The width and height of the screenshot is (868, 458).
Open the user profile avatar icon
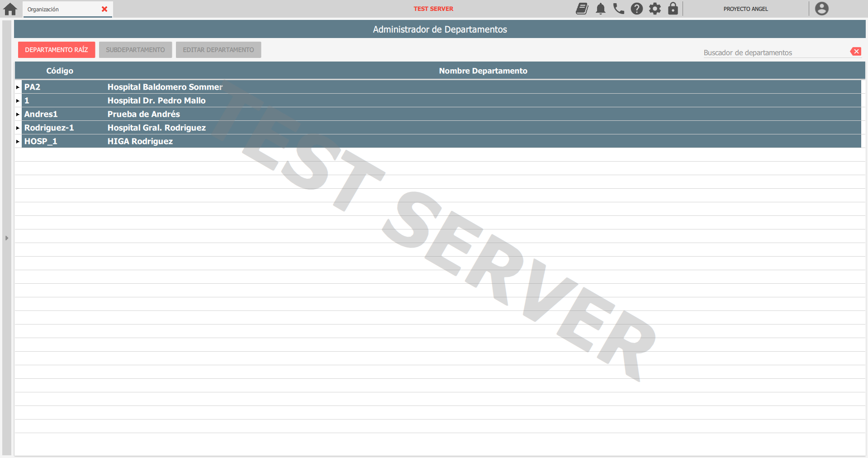(x=821, y=9)
